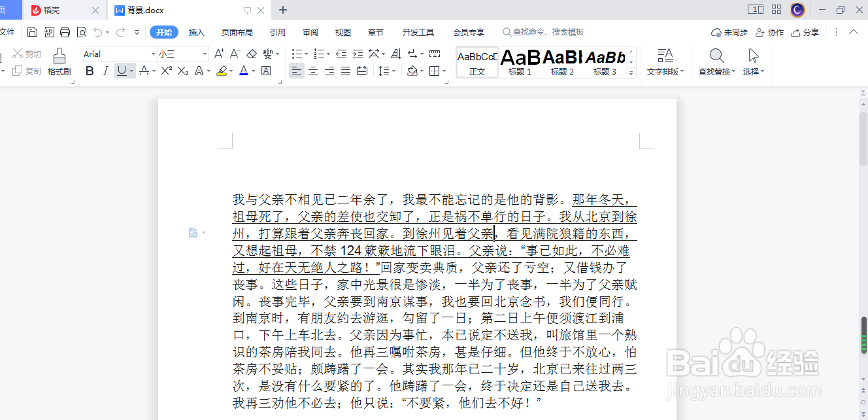
Task: Switch to the 视图 ribbon tab
Action: [343, 32]
